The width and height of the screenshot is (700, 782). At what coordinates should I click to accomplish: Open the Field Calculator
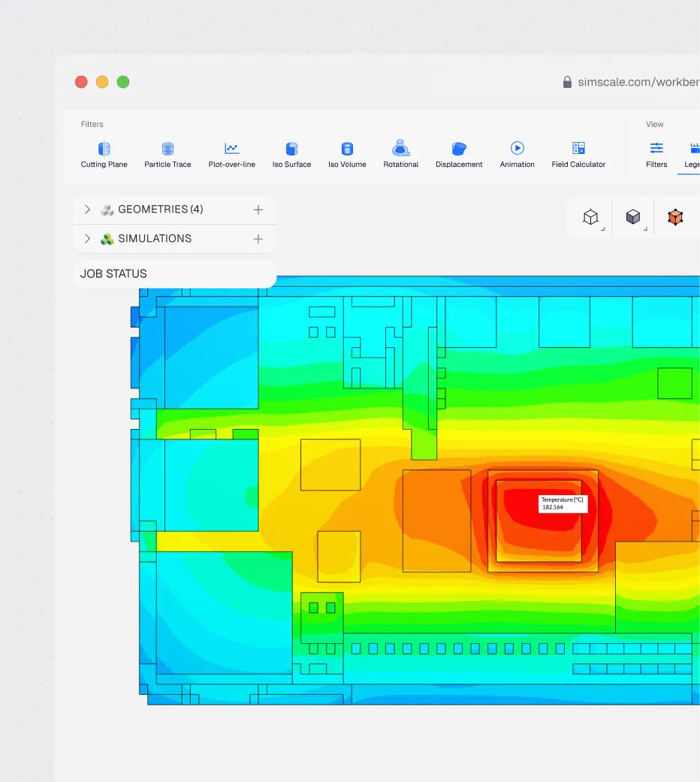point(578,155)
